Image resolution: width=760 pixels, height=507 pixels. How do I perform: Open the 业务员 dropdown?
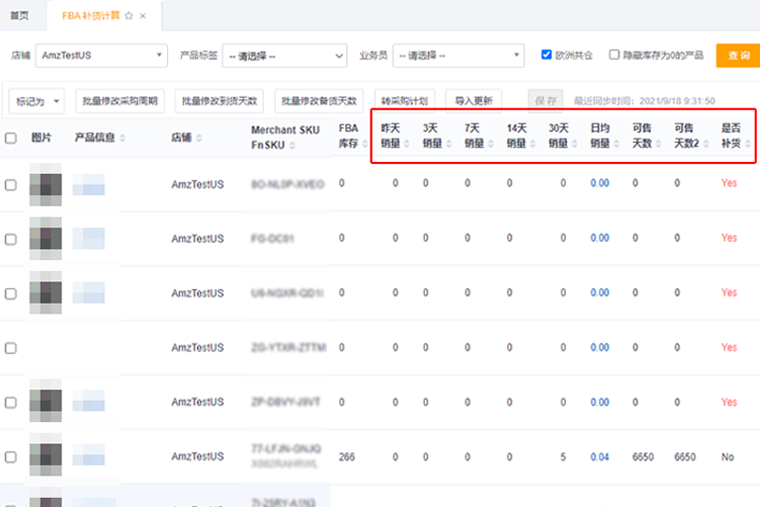click(x=457, y=55)
